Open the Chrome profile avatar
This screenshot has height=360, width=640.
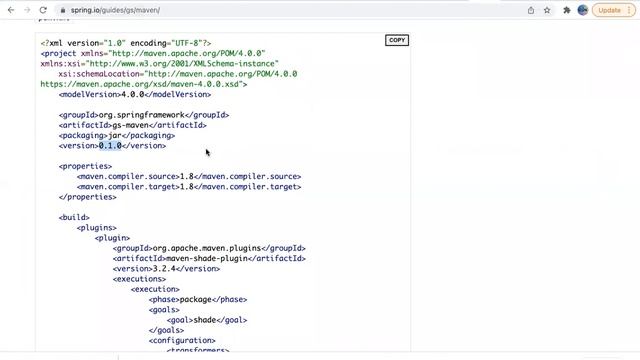click(x=582, y=10)
